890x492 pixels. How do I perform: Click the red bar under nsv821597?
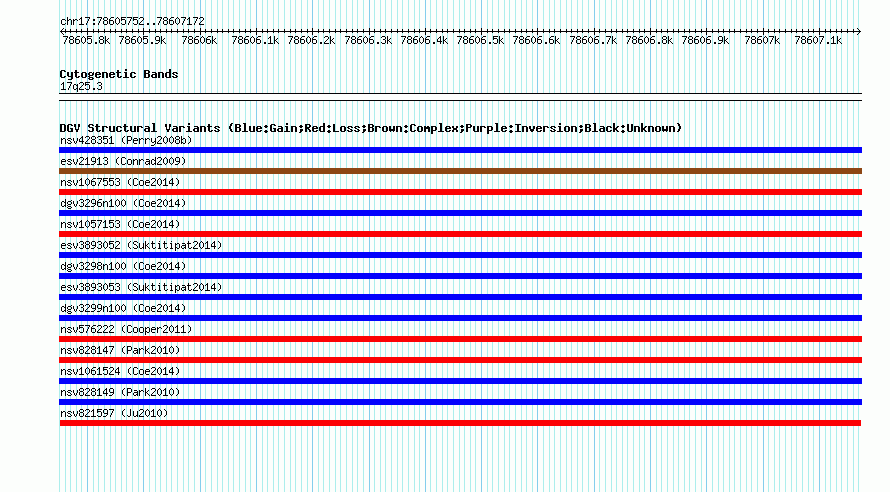coord(460,423)
